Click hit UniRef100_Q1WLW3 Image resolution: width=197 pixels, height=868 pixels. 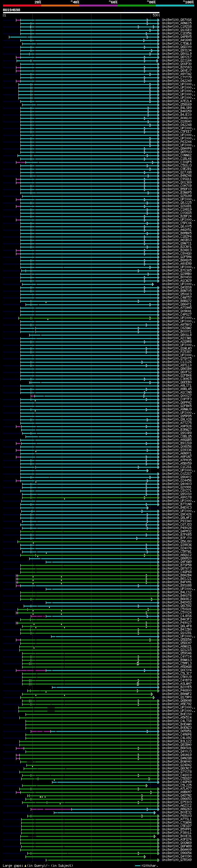tap(177, 348)
